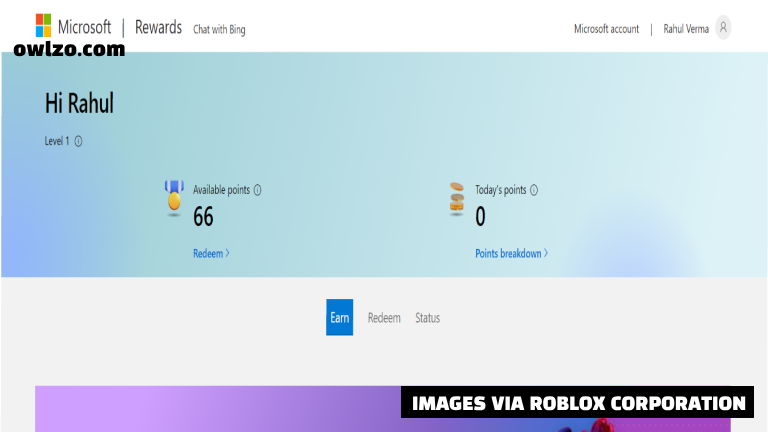Switch to the Redeem tab
Screen dimensions: 768x432
pyautogui.click(x=384, y=318)
